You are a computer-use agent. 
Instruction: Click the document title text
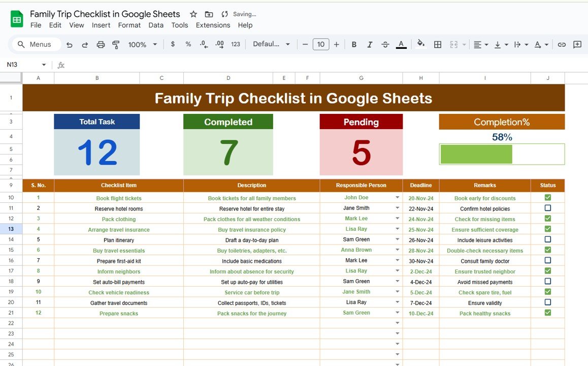coord(105,14)
